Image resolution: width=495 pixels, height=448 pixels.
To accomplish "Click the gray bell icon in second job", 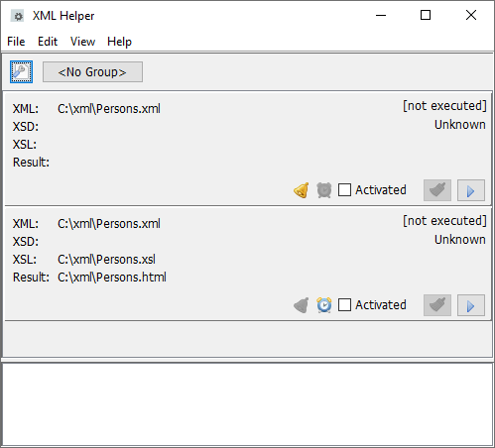I will [302, 305].
